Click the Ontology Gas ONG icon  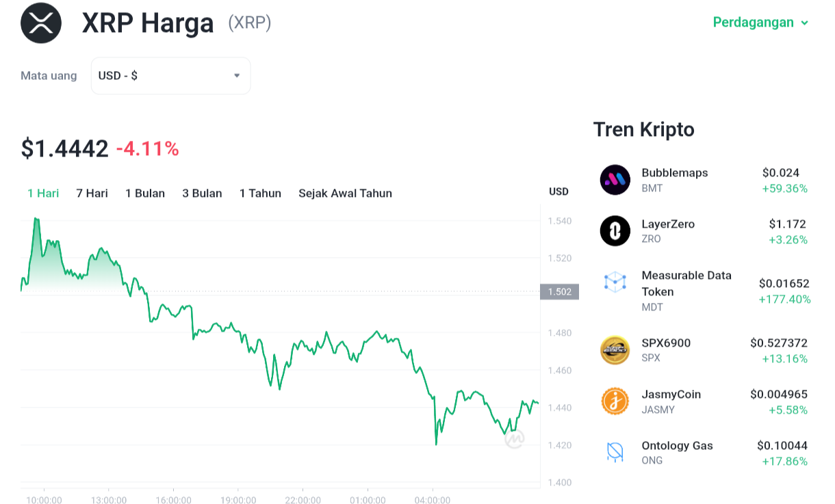(x=615, y=452)
